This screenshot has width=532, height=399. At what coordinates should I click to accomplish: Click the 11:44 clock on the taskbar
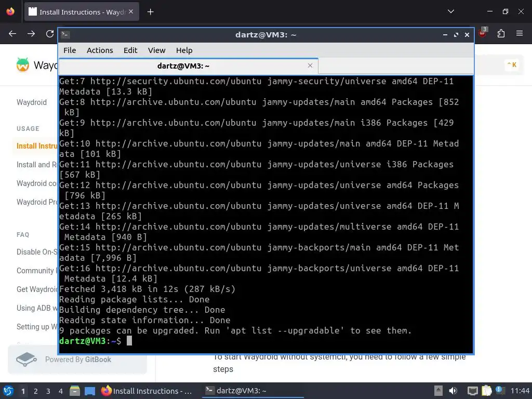tap(520, 391)
